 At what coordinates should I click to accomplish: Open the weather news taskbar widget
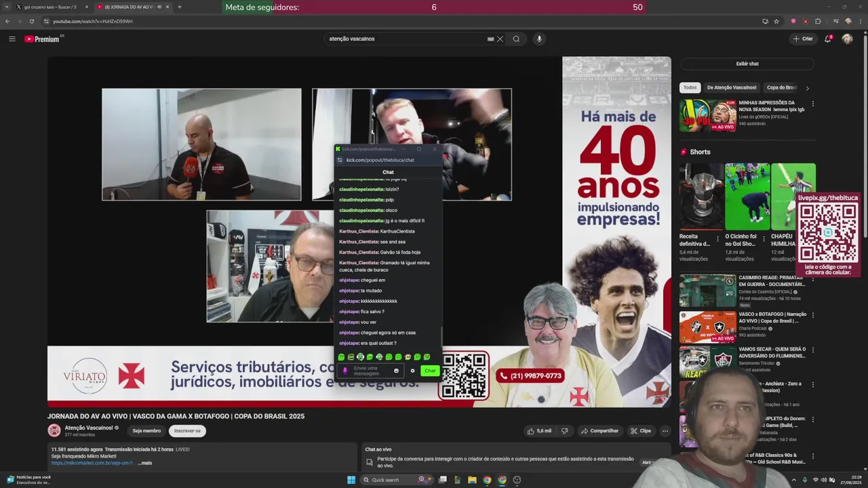[x=27, y=480]
